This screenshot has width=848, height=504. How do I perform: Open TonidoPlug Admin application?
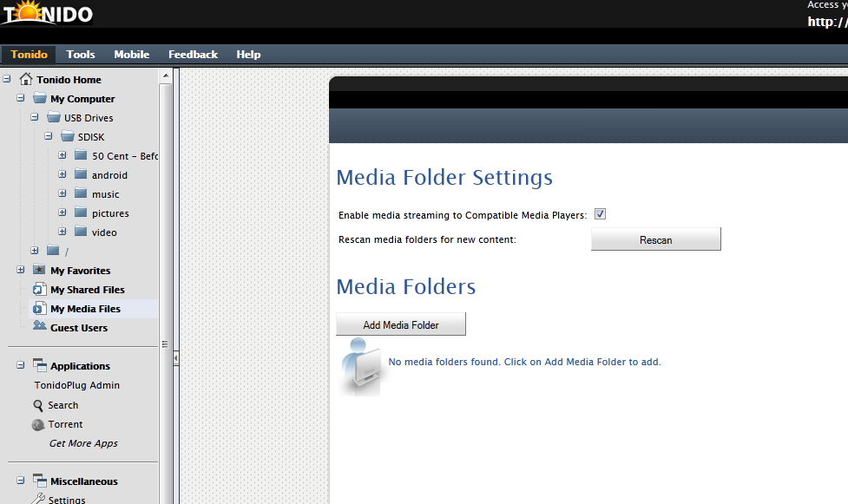76,385
